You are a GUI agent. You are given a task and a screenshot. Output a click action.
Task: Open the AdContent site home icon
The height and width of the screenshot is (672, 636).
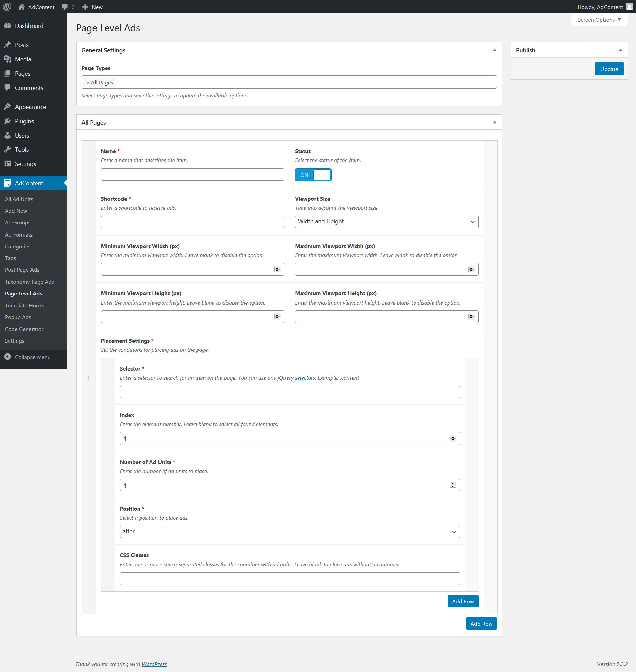[x=22, y=7]
